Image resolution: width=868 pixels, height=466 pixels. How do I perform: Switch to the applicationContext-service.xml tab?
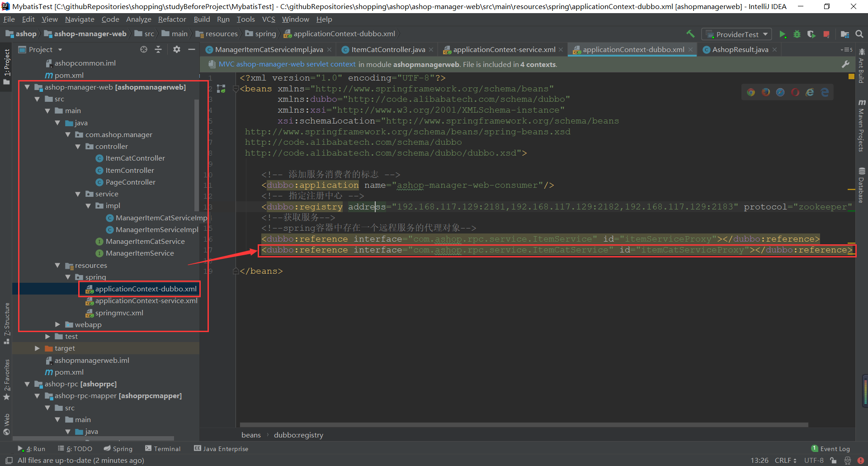pos(504,50)
